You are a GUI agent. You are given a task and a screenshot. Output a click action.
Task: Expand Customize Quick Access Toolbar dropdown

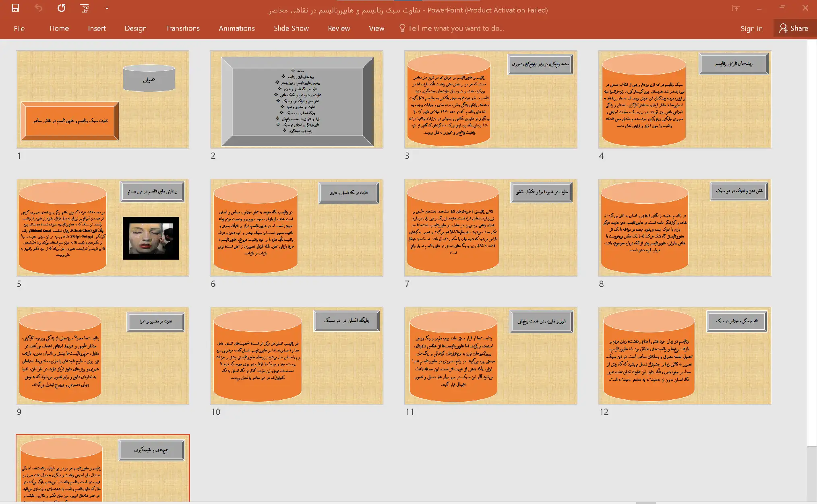(107, 8)
